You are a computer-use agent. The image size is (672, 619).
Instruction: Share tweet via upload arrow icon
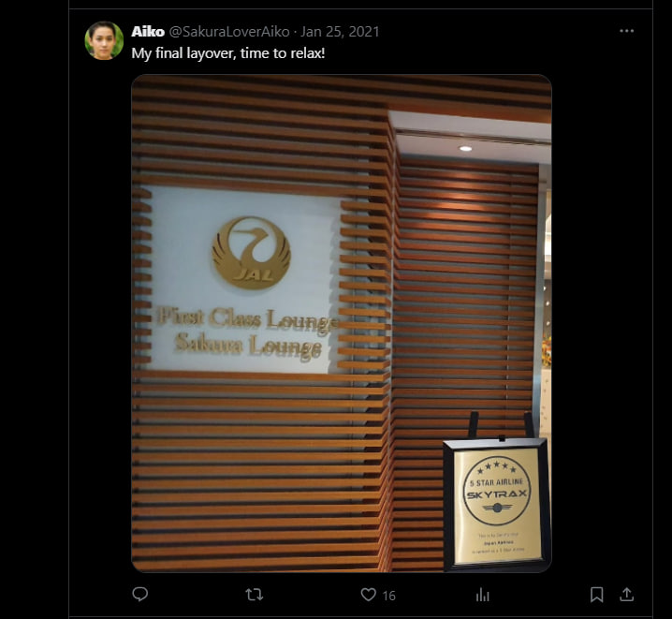[626, 594]
